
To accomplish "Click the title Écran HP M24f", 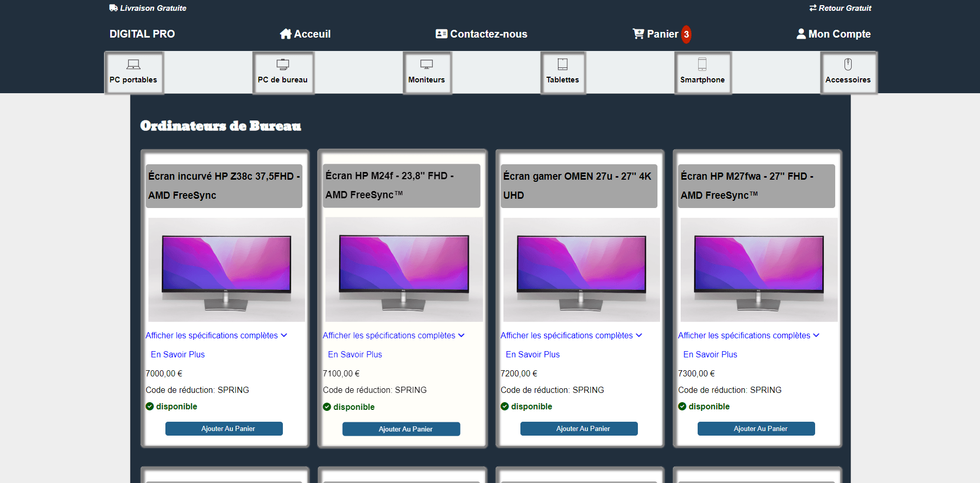I will 401,185.
